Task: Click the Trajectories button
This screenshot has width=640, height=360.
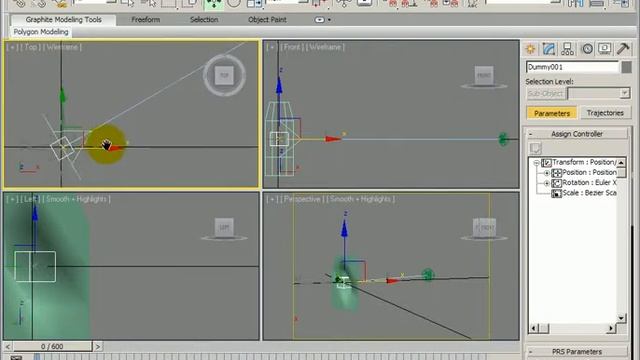Action: (605, 113)
